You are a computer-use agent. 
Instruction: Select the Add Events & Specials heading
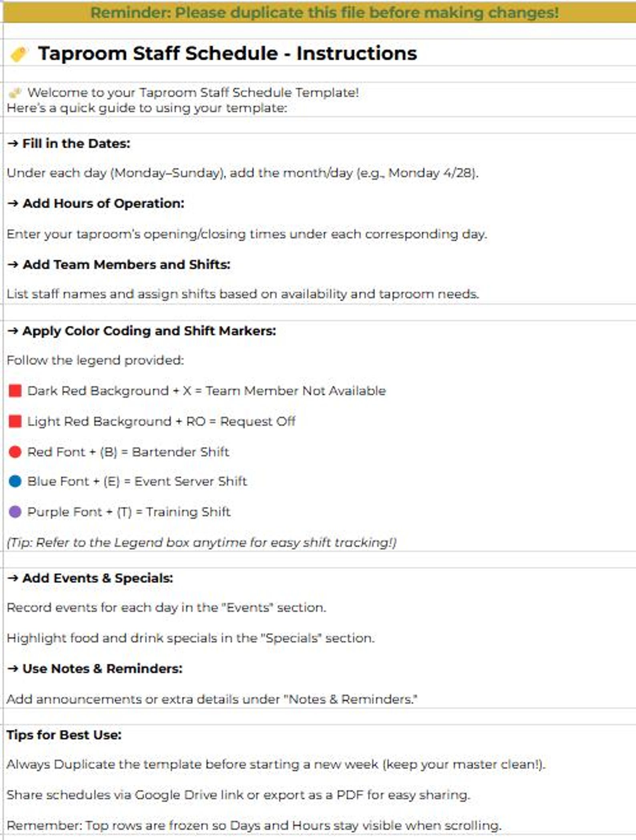(x=90, y=578)
